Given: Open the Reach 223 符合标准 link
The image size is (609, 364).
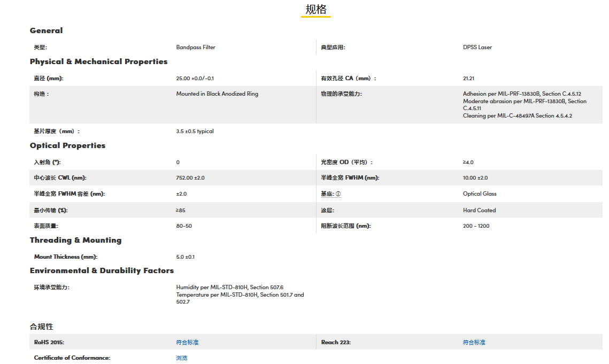Looking at the screenshot, I should click(474, 342).
